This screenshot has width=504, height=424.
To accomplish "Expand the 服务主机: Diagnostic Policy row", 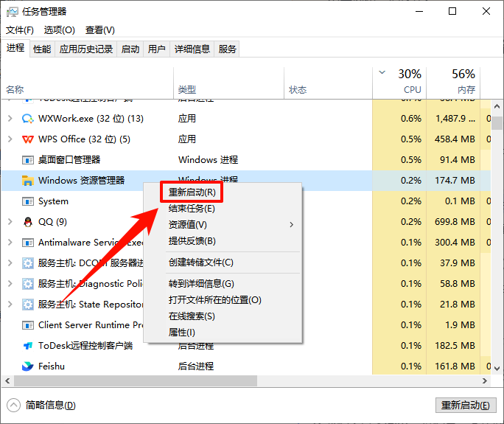I will click(10, 284).
